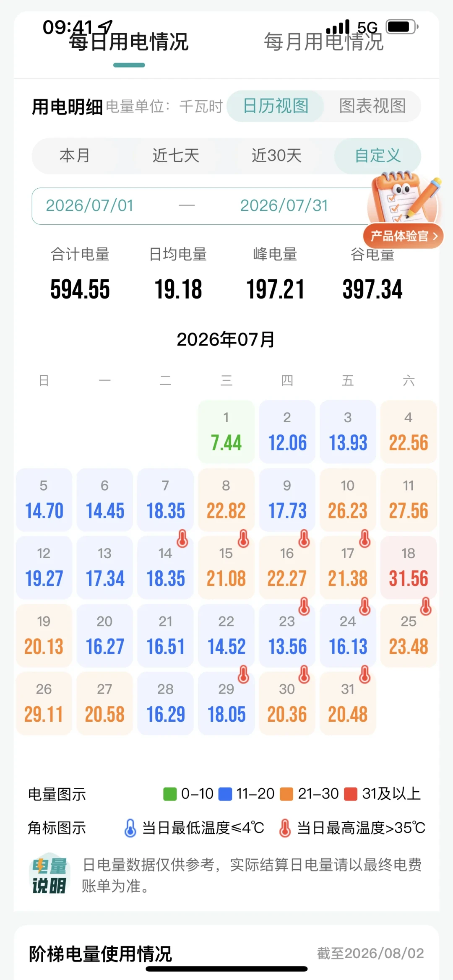
Task: Tap calendar day 13 with 17.34
Action: click(x=105, y=567)
